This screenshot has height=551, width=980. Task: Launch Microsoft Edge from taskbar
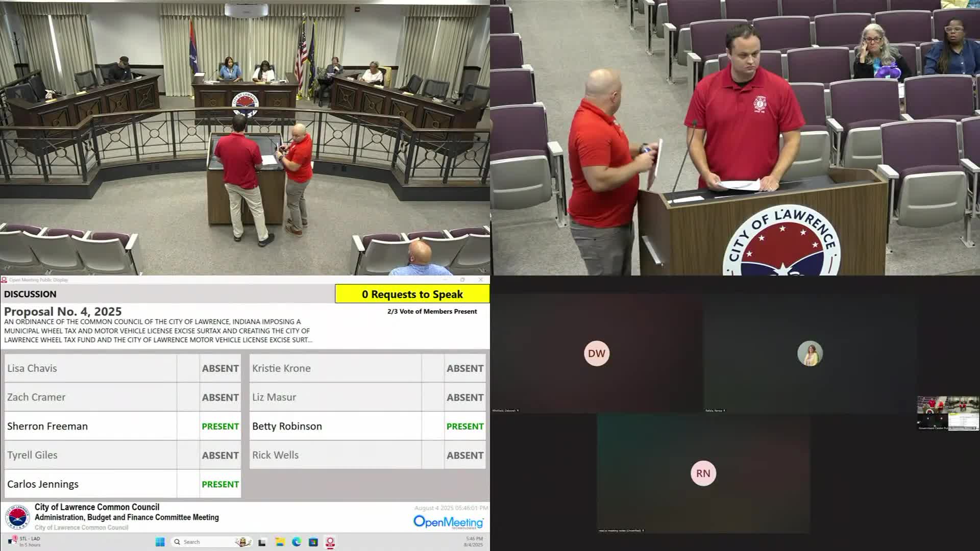(x=297, y=542)
